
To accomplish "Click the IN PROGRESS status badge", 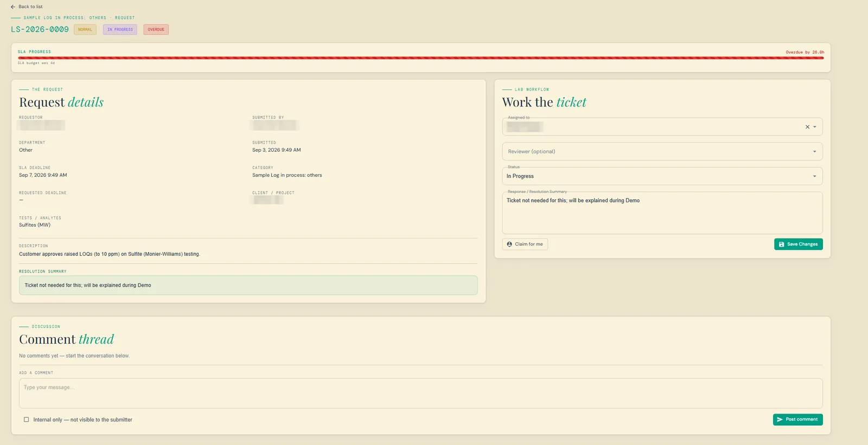I will (120, 30).
